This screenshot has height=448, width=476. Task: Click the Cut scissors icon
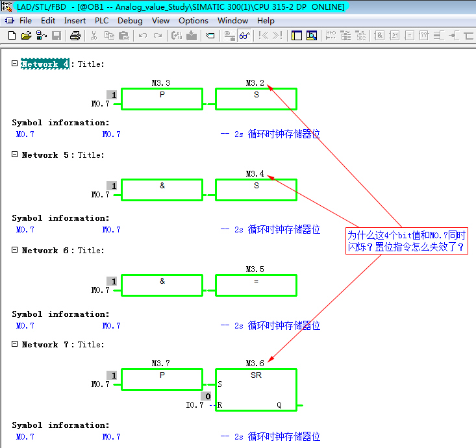[94, 36]
